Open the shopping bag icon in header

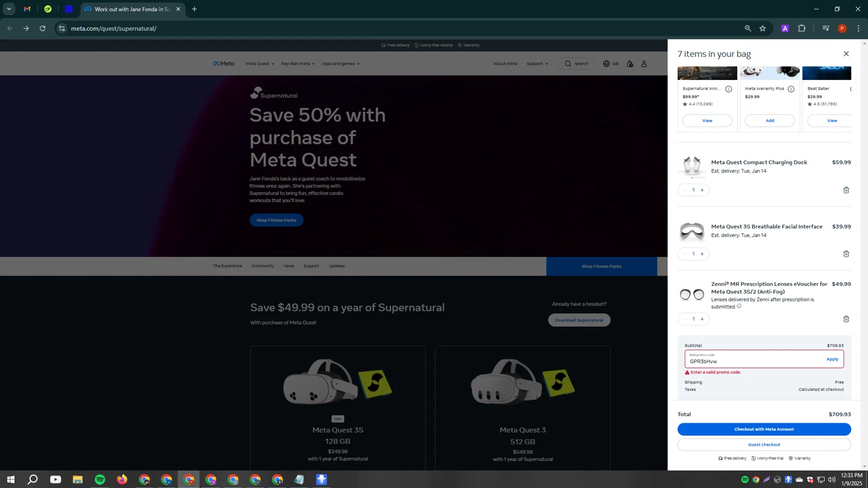point(630,64)
